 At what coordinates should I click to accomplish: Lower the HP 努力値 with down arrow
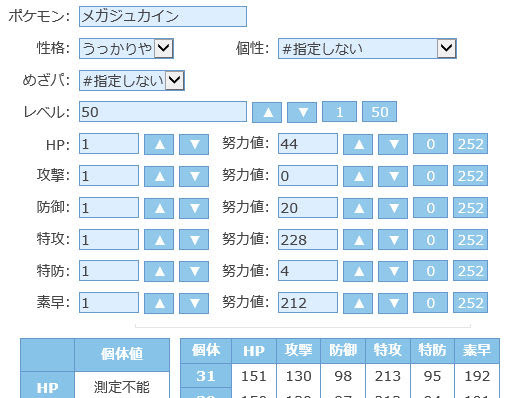tap(393, 144)
